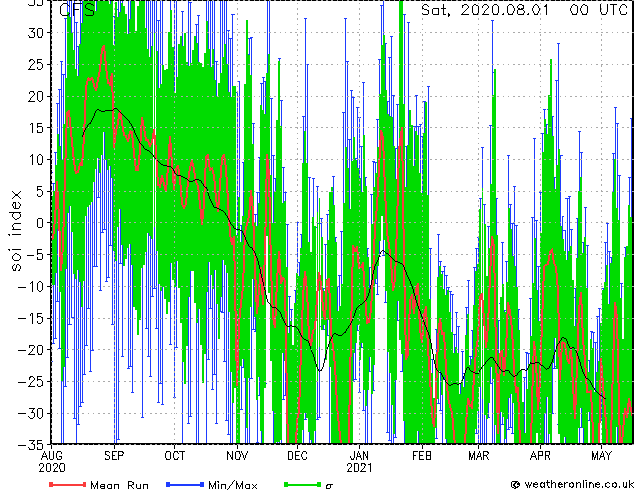Click the AUG 2020 x-axis label
Viewport: 634px width, 490px height.
point(52,462)
